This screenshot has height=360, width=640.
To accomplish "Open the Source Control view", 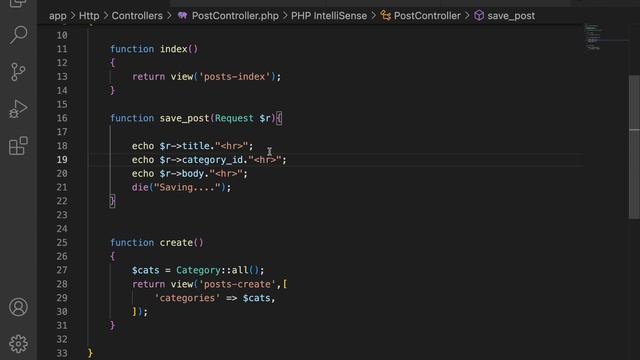I will (18, 72).
